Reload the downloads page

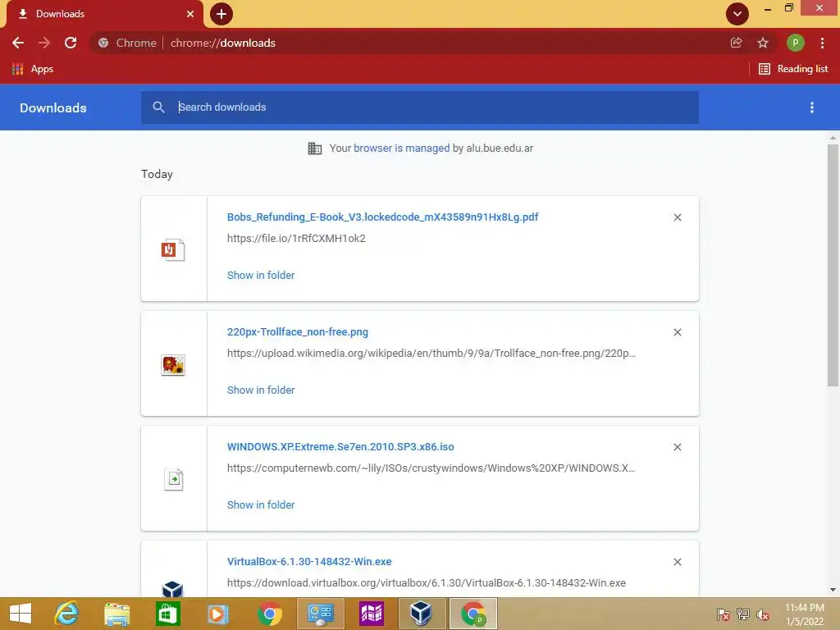pos(71,43)
